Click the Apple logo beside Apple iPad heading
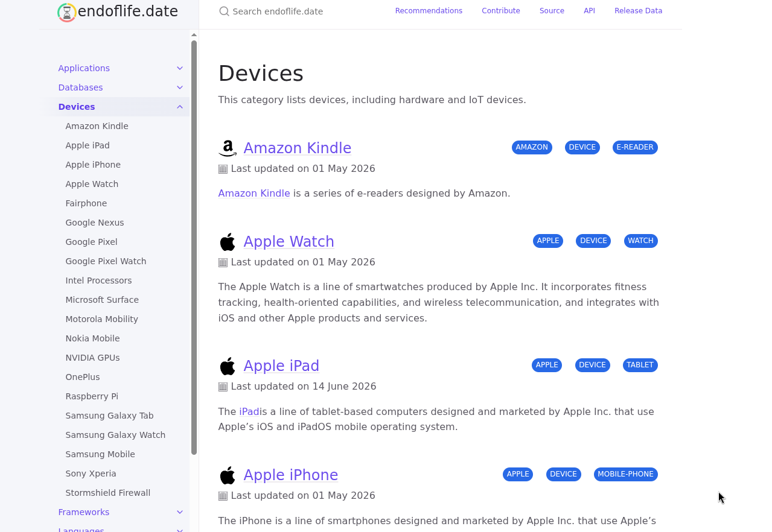This screenshot has width=772, height=532. pos(228,366)
